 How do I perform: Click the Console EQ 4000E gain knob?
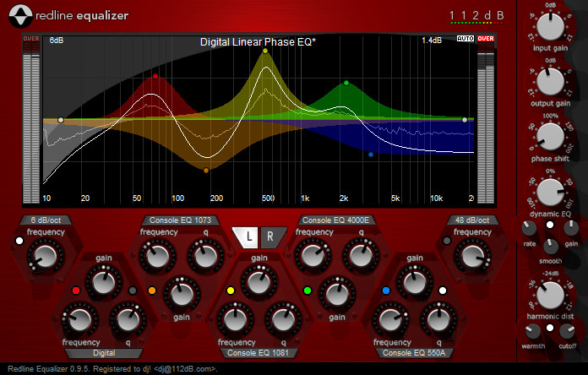tap(337, 295)
